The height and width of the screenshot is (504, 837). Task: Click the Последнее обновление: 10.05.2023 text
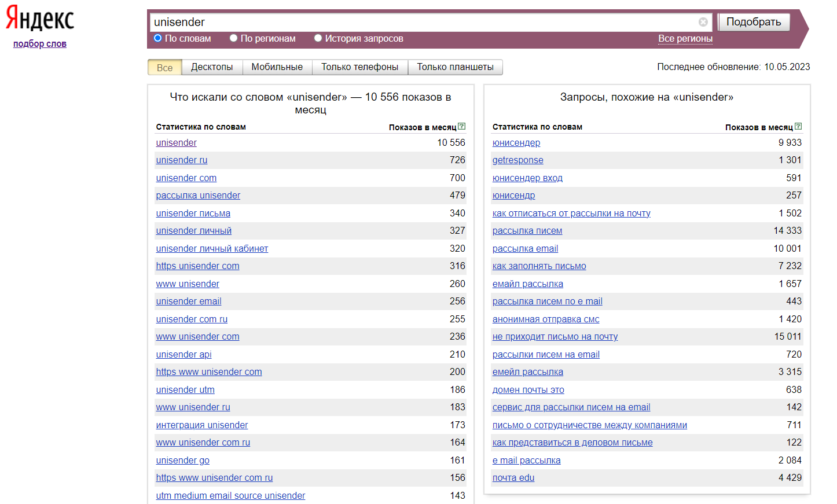pyautogui.click(x=733, y=67)
